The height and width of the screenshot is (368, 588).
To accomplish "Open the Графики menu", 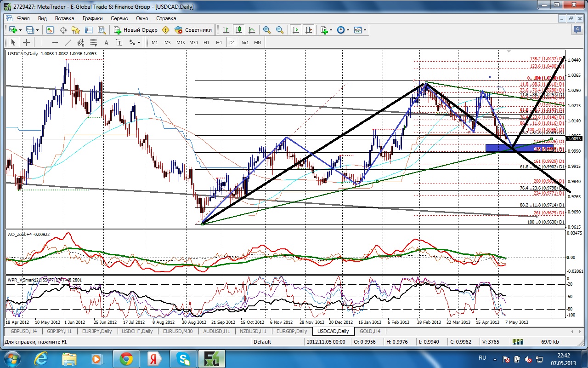I will (92, 18).
